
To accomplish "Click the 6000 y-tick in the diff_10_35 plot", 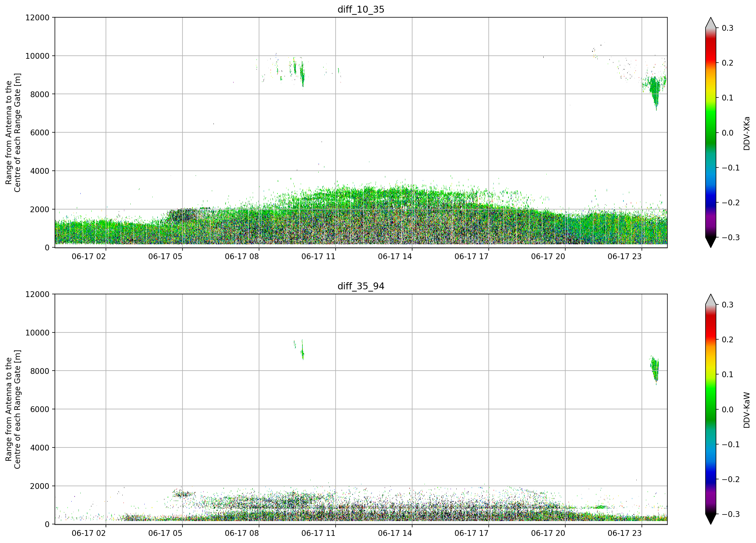I will [40, 133].
